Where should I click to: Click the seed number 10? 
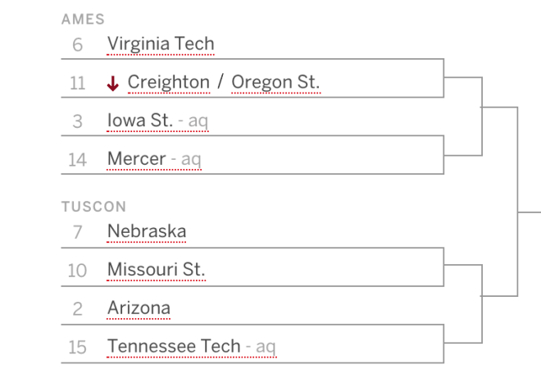[x=77, y=271]
